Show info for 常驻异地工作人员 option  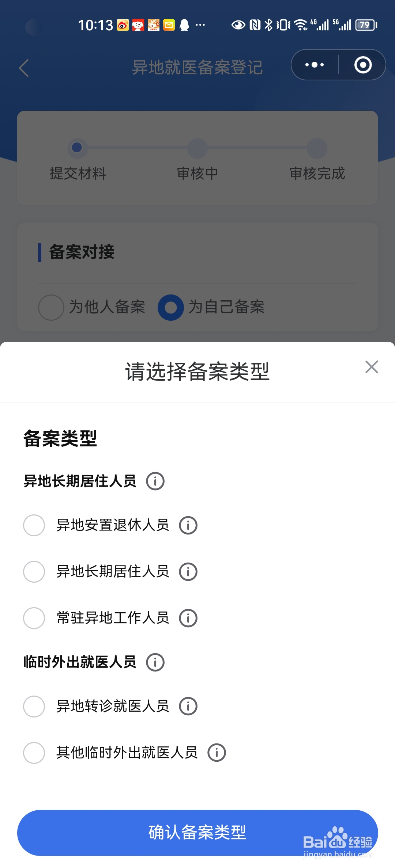click(x=188, y=618)
